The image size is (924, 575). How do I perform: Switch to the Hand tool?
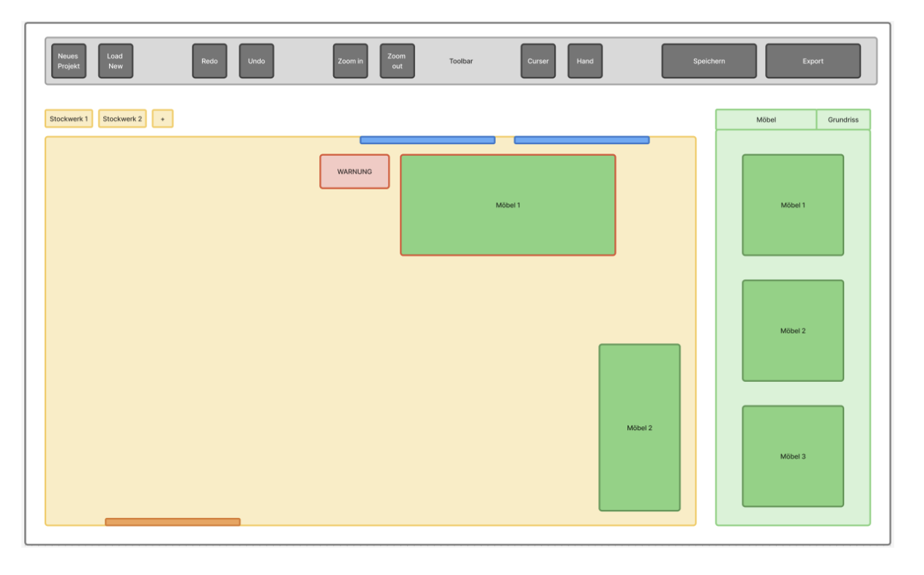pyautogui.click(x=585, y=61)
